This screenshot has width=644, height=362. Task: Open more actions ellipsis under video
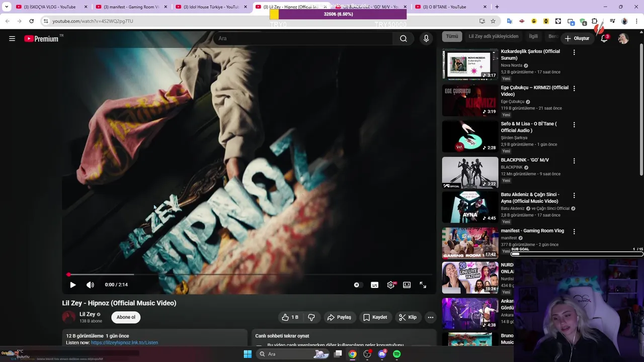pos(430,317)
